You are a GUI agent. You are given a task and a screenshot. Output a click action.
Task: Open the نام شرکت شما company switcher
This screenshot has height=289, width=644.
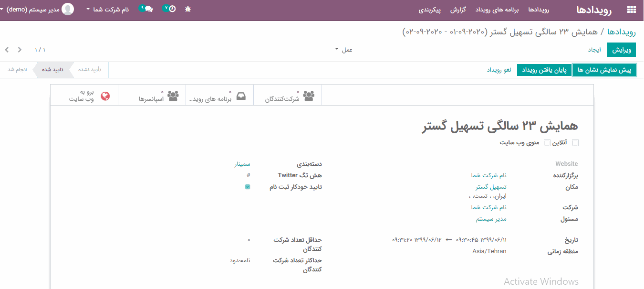click(108, 10)
